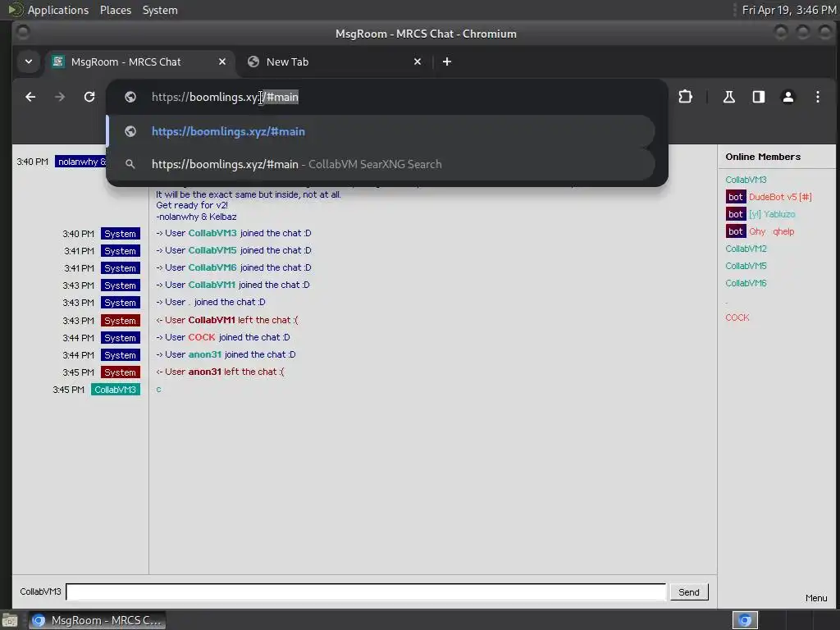
Task: Add a new tab with plus button
Action: coord(447,62)
